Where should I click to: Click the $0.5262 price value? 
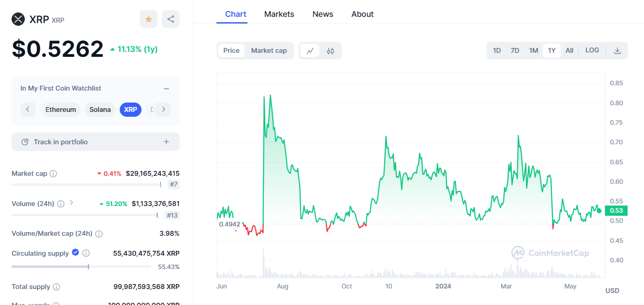click(58, 49)
